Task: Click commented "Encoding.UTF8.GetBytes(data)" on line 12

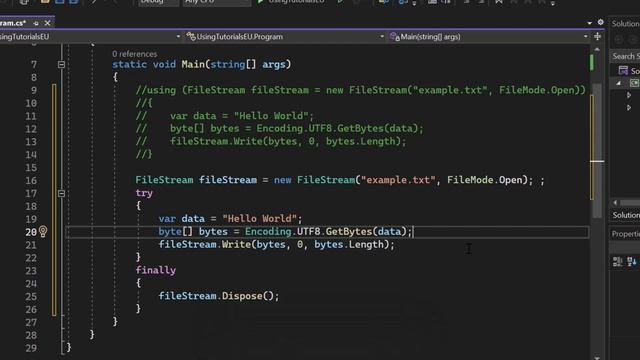Action: (x=337, y=129)
